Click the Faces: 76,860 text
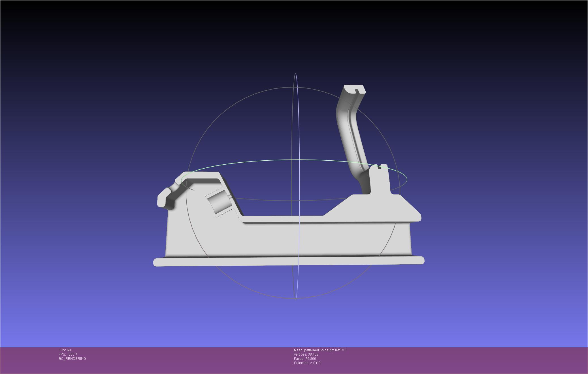This screenshot has height=374, width=588. click(x=305, y=359)
